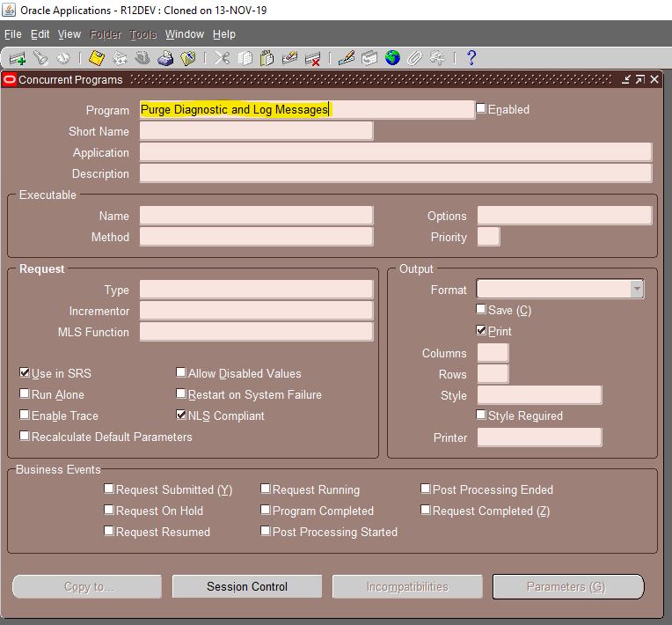Open the Edit menu
The height and width of the screenshot is (625, 672).
pyautogui.click(x=40, y=33)
